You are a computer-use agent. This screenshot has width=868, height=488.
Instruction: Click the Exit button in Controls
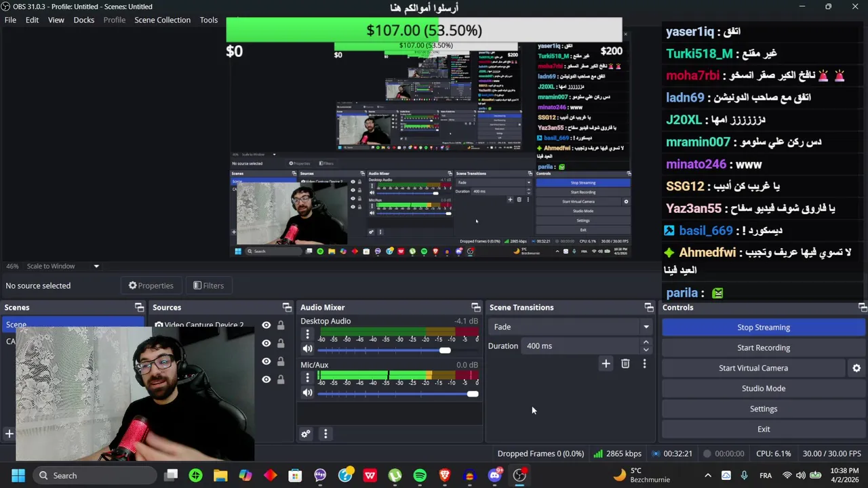pyautogui.click(x=763, y=429)
